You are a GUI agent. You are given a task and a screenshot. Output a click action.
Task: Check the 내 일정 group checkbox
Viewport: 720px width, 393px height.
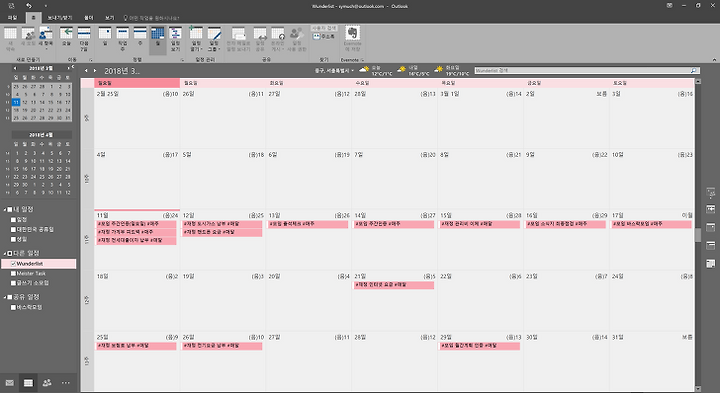[10, 209]
